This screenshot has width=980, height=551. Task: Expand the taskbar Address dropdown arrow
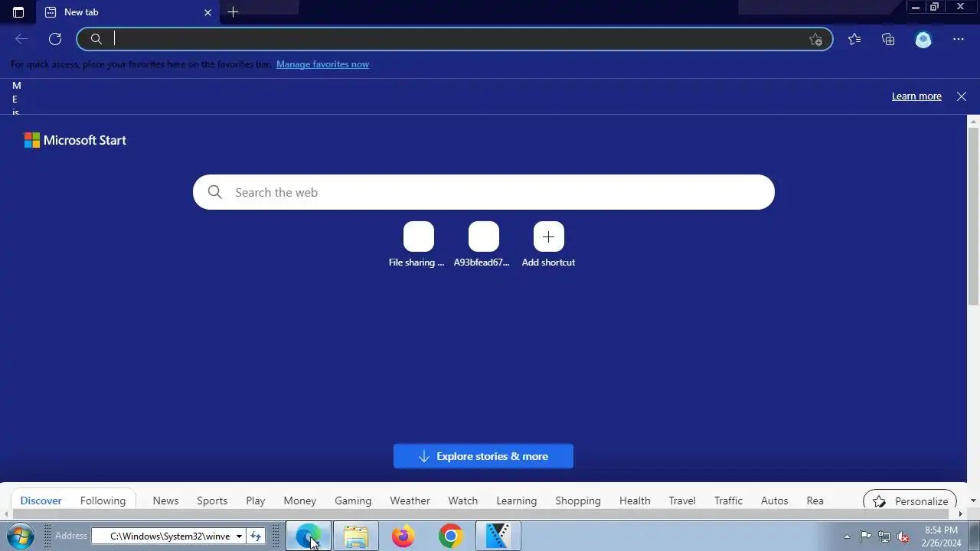(x=239, y=536)
